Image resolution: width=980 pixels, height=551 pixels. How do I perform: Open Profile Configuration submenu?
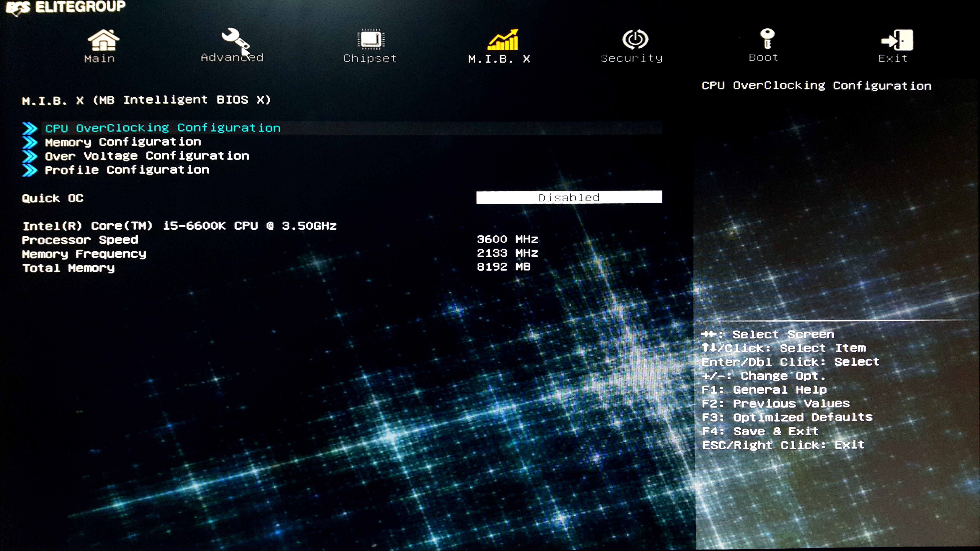127,170
